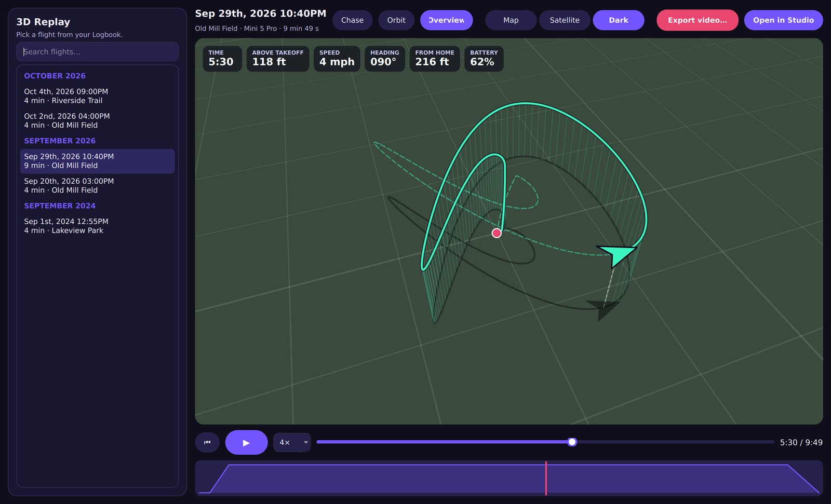Switch to Orbit camera view
Screen dimensions: 831x504
(396, 20)
